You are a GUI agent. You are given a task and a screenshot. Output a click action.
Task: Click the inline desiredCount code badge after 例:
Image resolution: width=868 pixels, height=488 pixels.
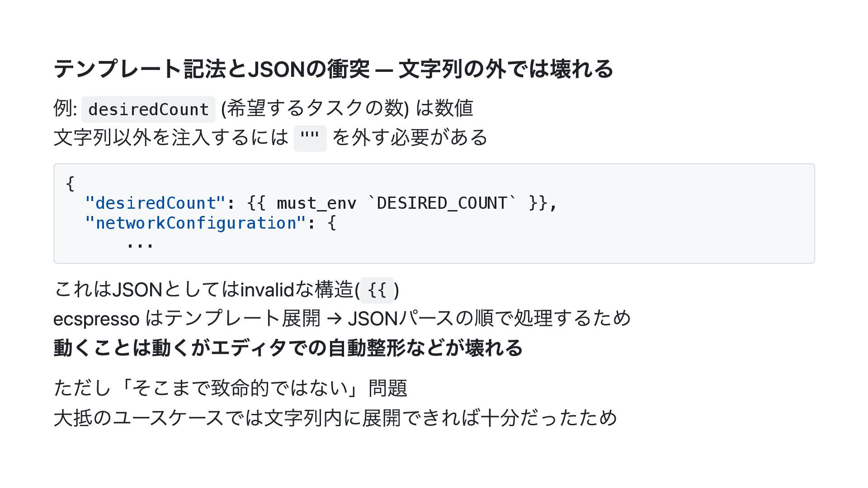coord(148,109)
